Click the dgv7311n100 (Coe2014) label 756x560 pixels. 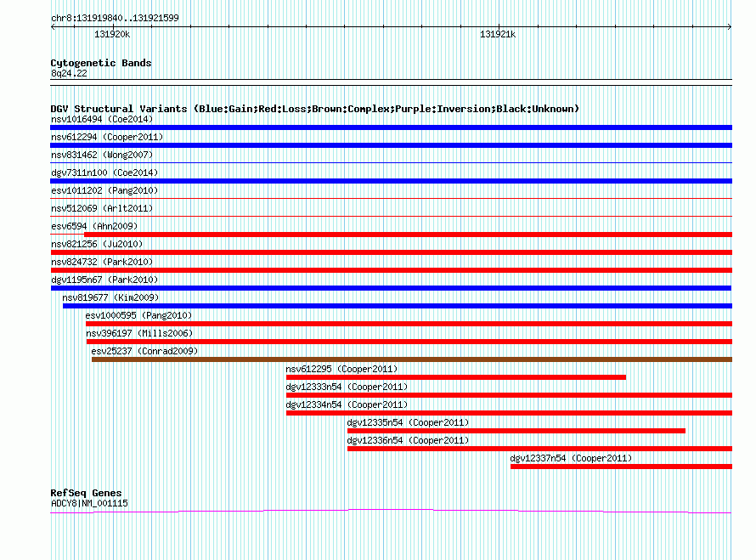pyautogui.click(x=104, y=173)
